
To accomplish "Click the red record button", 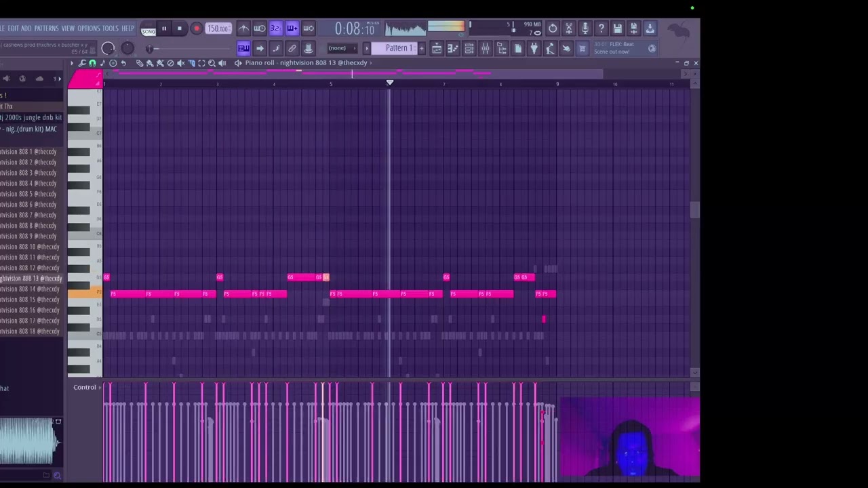I will (x=197, y=28).
